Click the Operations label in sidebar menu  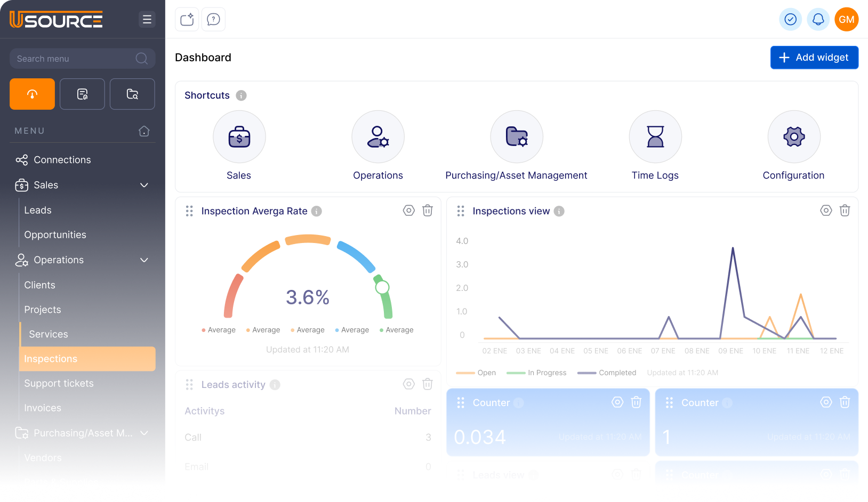(59, 260)
